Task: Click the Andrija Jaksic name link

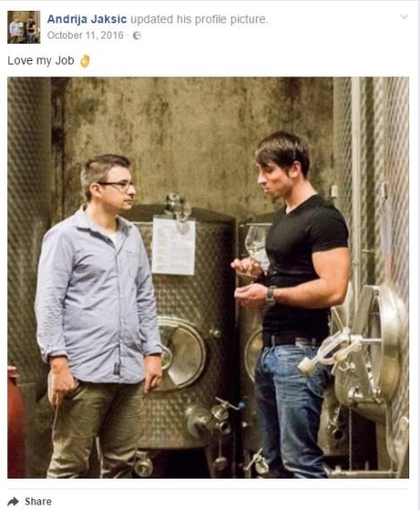Action: click(87, 19)
